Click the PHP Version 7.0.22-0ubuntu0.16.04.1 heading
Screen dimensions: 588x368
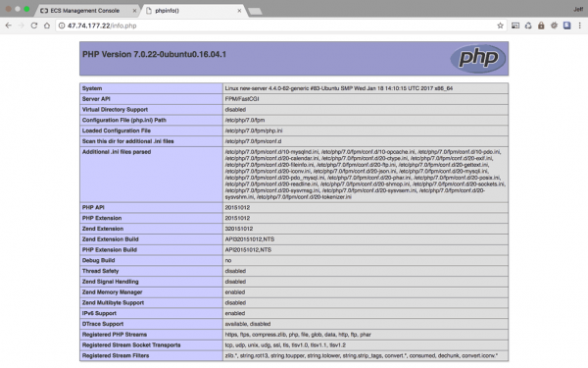[154, 54]
